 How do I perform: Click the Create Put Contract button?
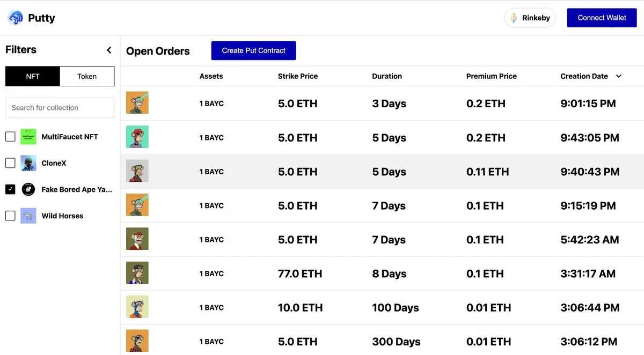point(254,50)
